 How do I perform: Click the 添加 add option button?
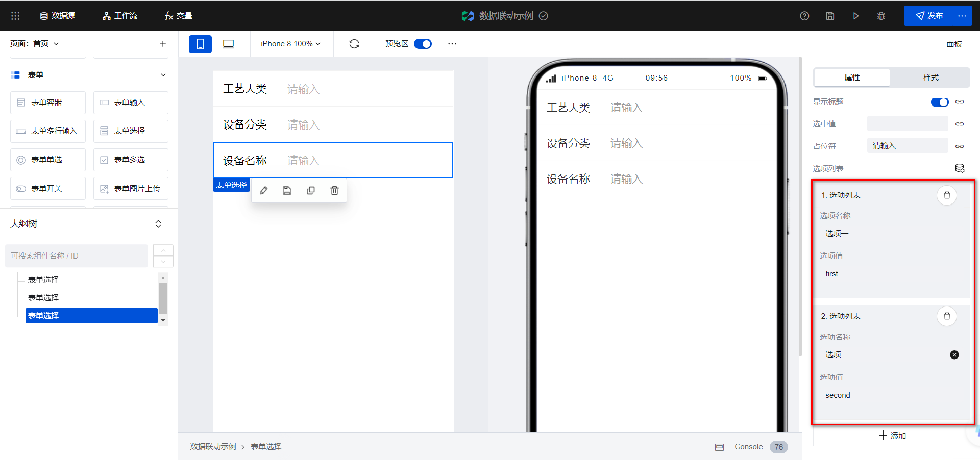(x=892, y=436)
